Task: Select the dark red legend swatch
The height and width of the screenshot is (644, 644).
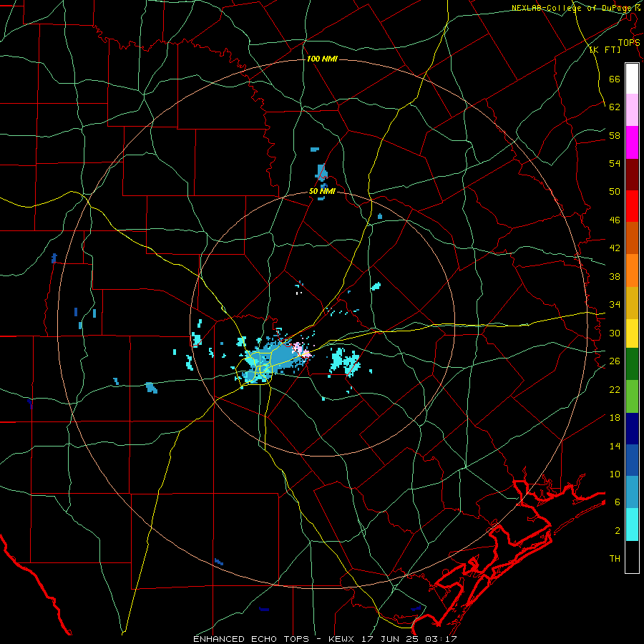Action: tap(632, 174)
